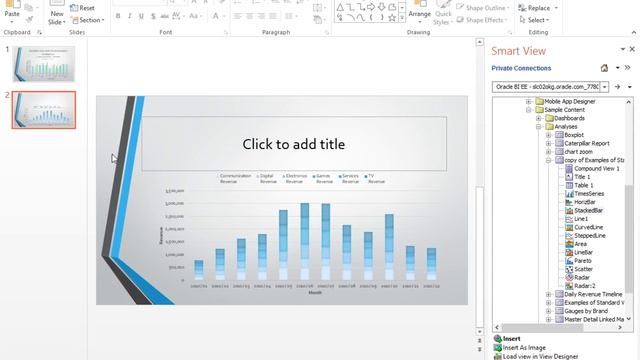640x360 pixels.
Task: Open the Select dropdown in Editing
Action: [534, 20]
